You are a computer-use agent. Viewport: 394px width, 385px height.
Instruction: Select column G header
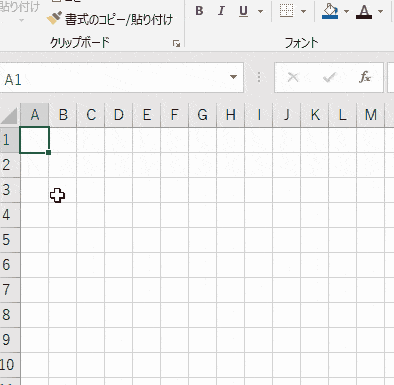[x=203, y=115]
